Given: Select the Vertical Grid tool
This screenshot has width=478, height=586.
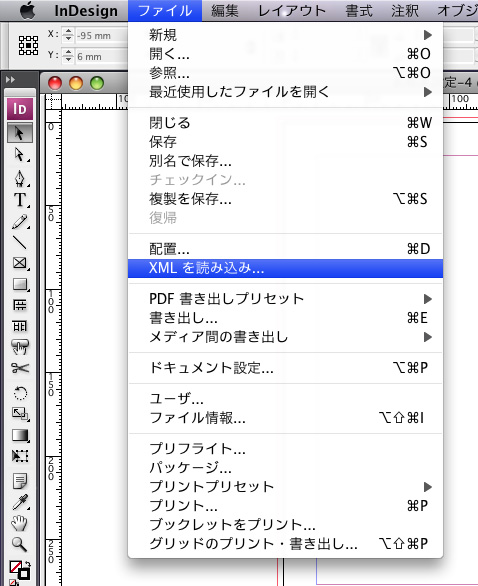Looking at the screenshot, I should click(20, 326).
